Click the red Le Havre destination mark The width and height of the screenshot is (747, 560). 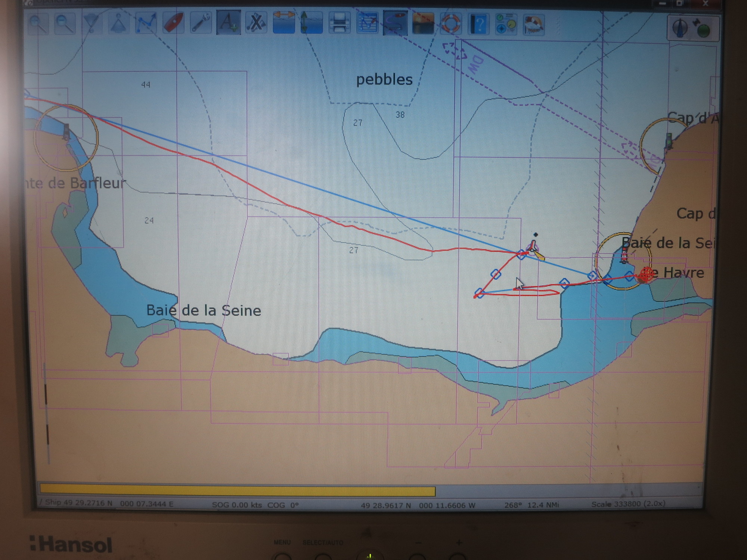click(646, 275)
